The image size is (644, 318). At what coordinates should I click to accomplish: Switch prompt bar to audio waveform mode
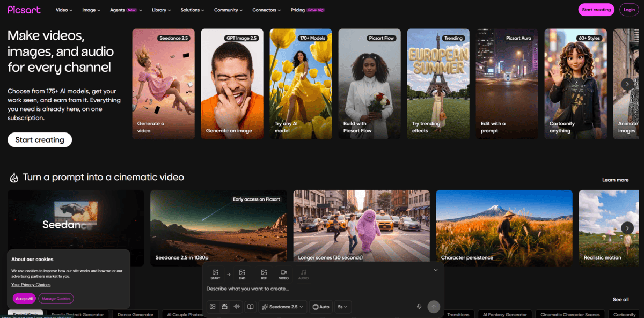[x=237, y=307]
